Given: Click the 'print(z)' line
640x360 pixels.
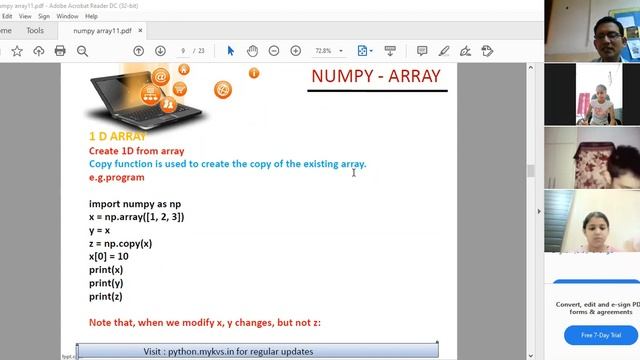Looking at the screenshot, I should point(105,296).
